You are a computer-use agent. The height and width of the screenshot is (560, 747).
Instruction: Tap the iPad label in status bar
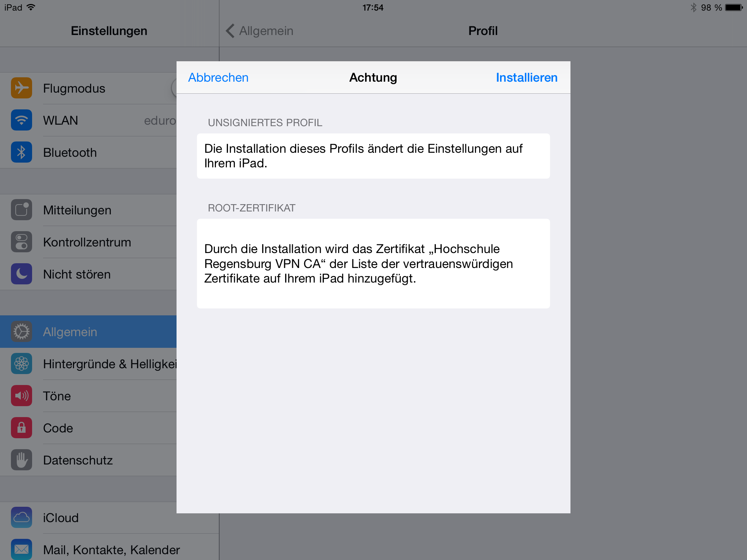pyautogui.click(x=13, y=8)
